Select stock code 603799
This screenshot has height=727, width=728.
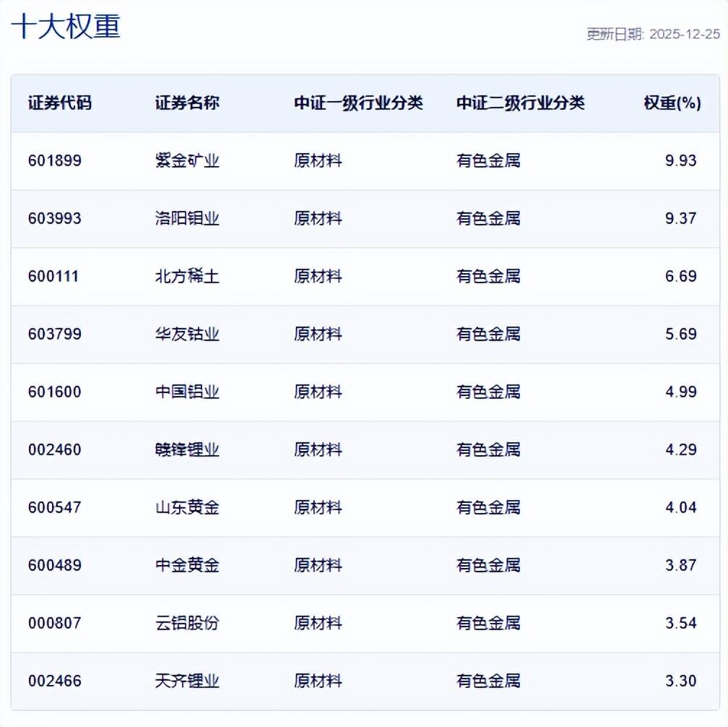(x=55, y=334)
